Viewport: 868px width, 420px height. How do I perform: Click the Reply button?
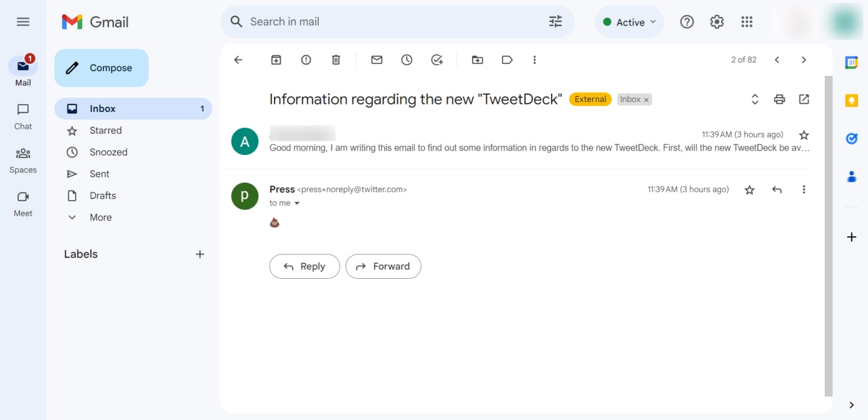click(304, 266)
